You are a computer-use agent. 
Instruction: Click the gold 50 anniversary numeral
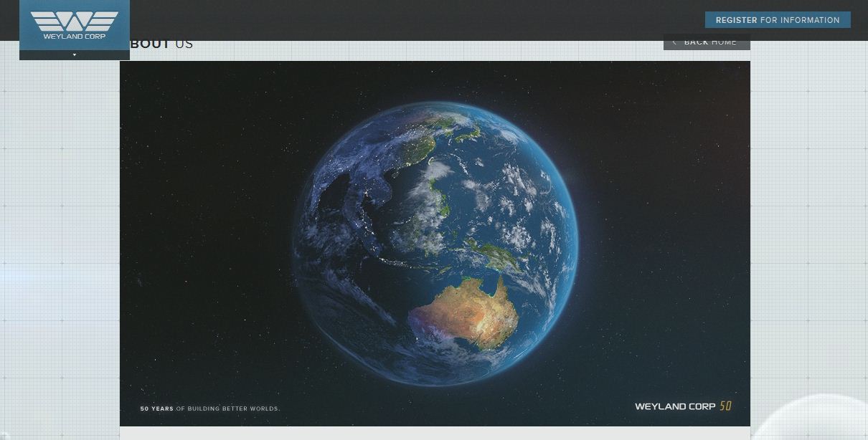click(x=725, y=406)
